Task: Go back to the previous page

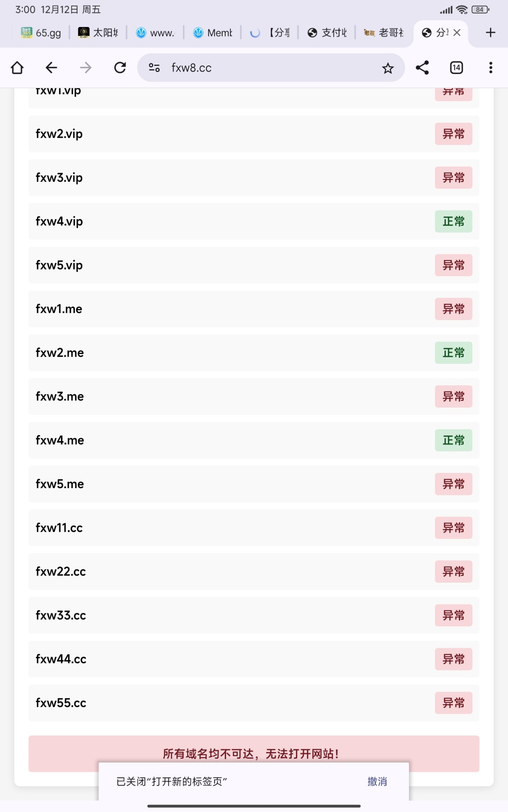Action: 51,68
